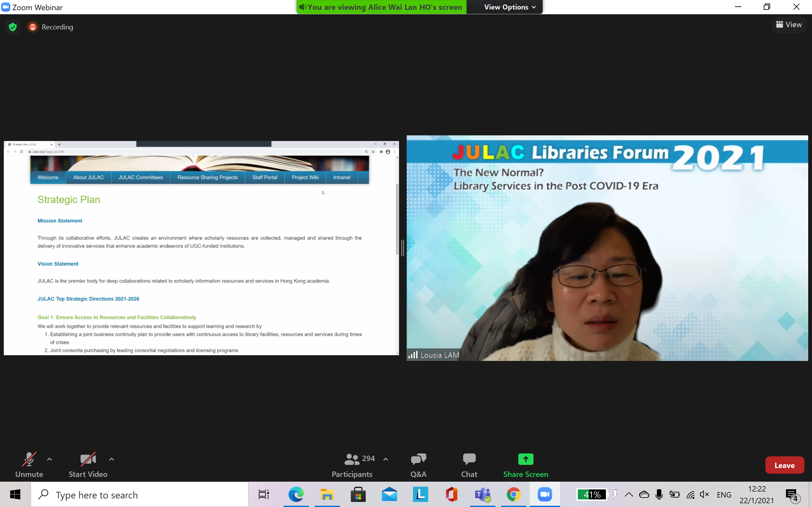Viewport: 812px width, 507px height.
Task: Expand the View Options dropdown
Action: pos(510,7)
